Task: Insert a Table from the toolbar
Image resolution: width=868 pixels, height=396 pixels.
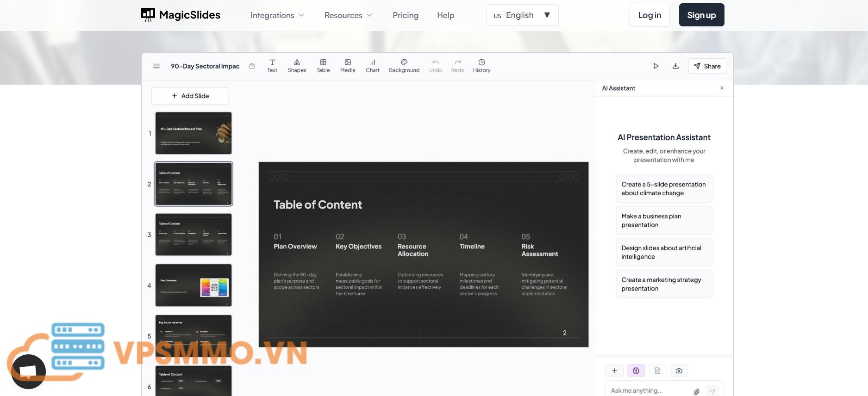Action: pyautogui.click(x=323, y=66)
